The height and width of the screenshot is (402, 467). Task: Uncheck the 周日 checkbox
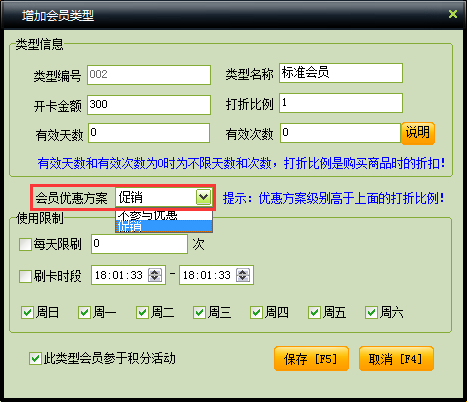pos(27,313)
